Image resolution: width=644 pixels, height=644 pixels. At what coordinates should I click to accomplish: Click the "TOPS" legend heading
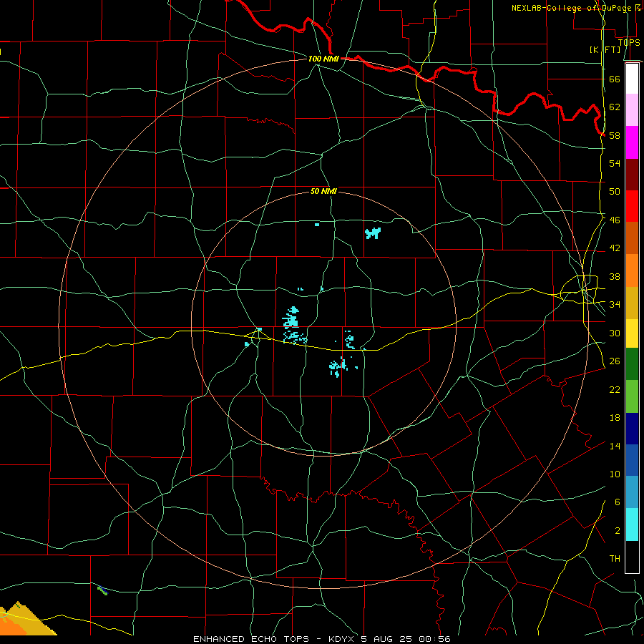(629, 42)
